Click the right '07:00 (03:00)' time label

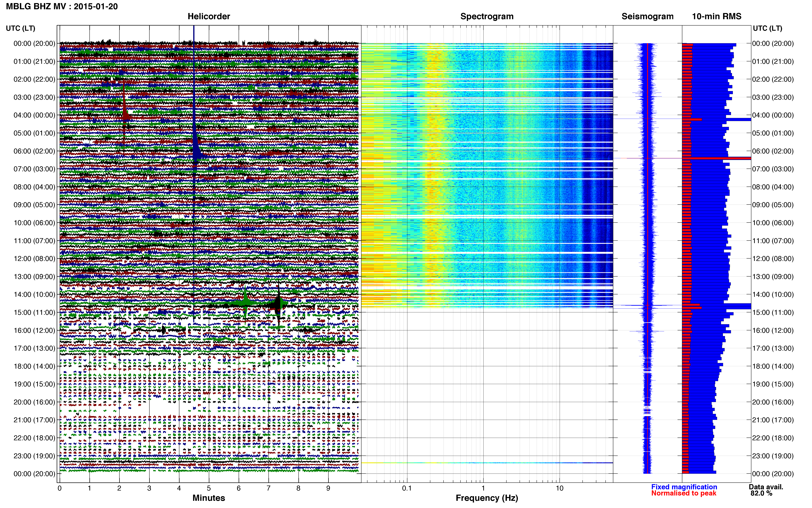click(773, 169)
